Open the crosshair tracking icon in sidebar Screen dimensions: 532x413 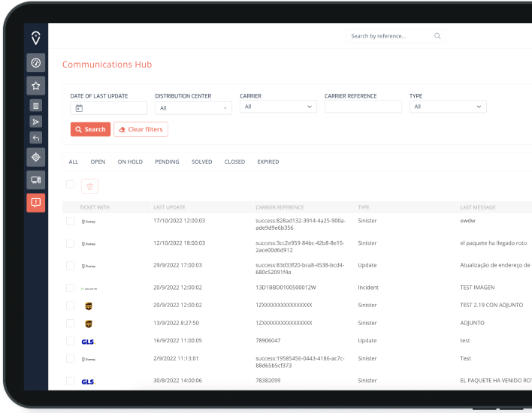click(35, 157)
